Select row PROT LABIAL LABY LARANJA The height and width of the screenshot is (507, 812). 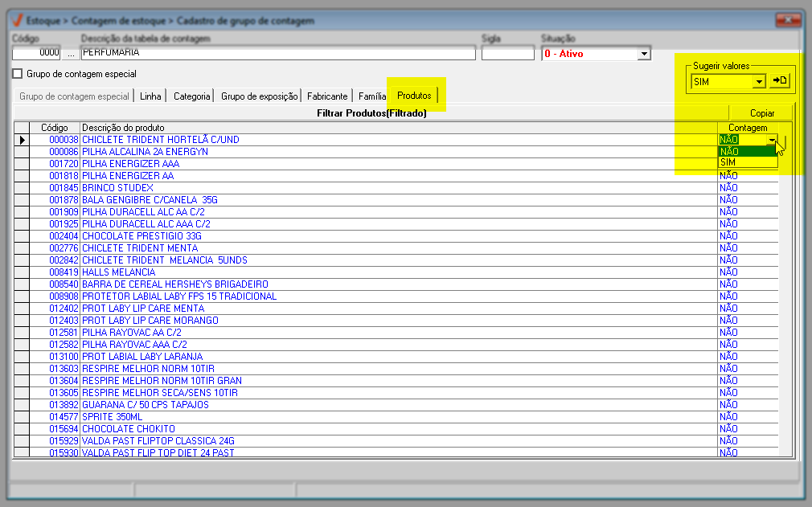[x=396, y=357]
